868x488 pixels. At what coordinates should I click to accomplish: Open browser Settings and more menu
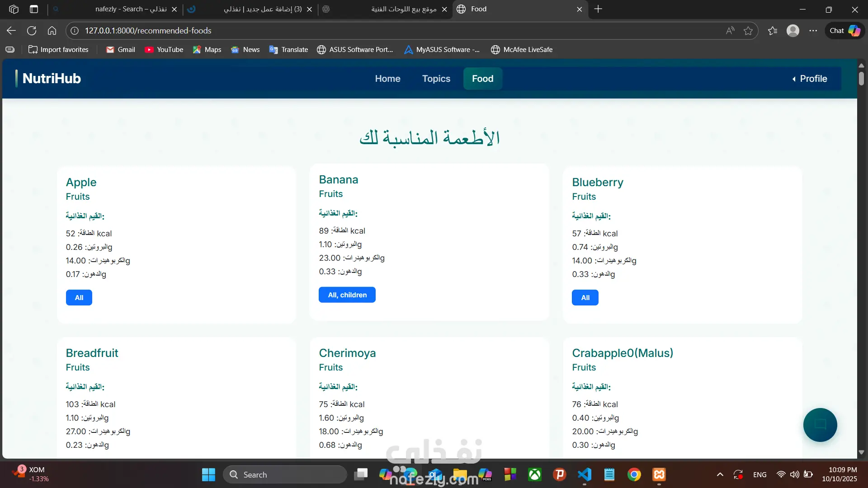pyautogui.click(x=813, y=31)
